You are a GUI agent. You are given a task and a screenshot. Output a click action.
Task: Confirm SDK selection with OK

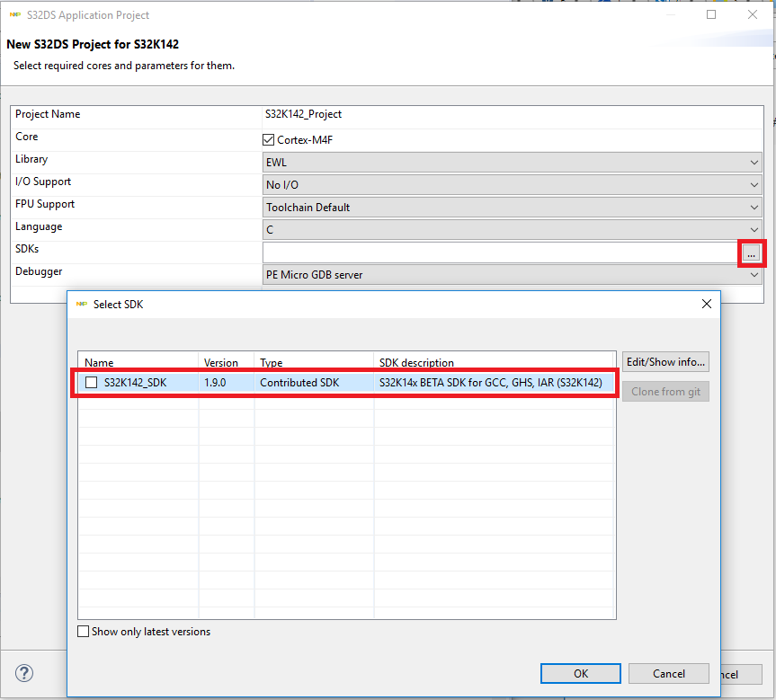(x=581, y=674)
